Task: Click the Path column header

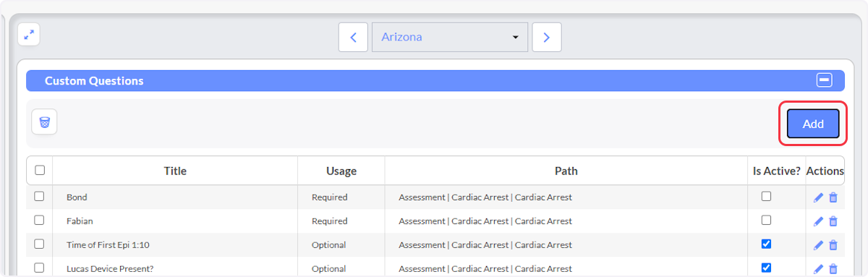Action: 566,171
